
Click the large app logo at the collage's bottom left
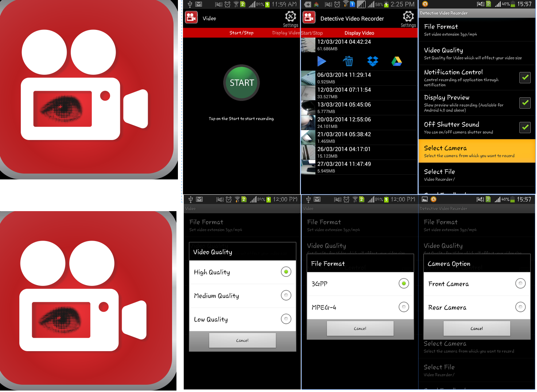[88, 300]
